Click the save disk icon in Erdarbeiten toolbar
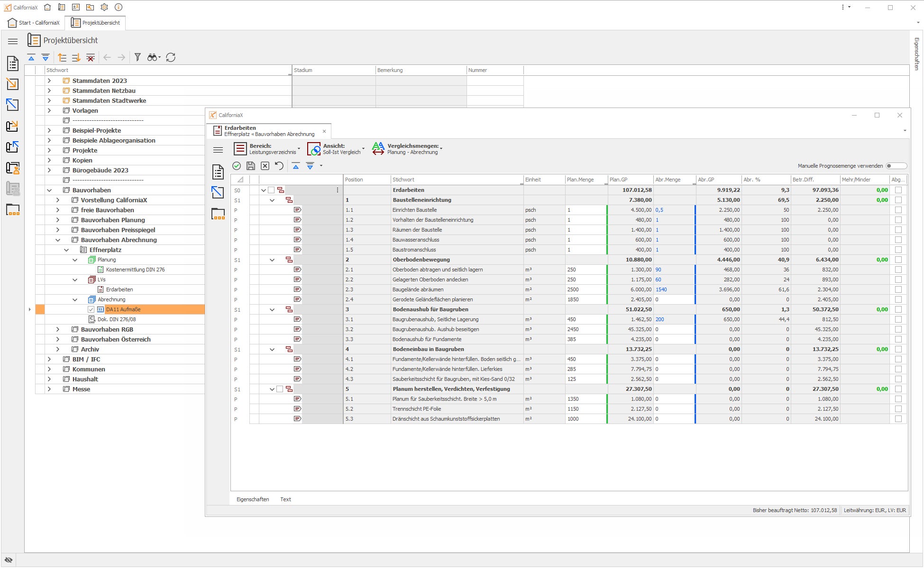This screenshot has height=568, width=924. pos(251,166)
